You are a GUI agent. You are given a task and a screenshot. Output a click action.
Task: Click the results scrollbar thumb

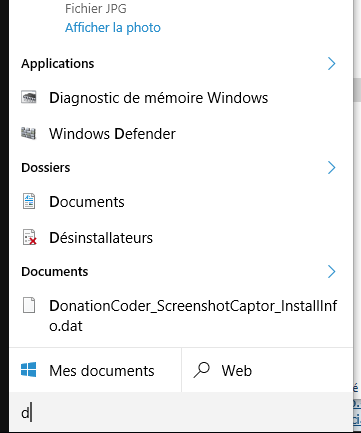coord(357,89)
